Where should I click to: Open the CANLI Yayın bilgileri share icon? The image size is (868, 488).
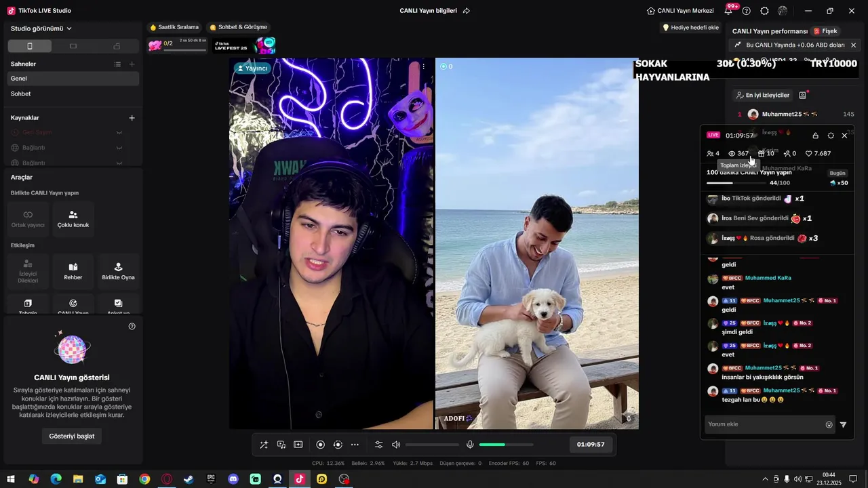coord(467,11)
